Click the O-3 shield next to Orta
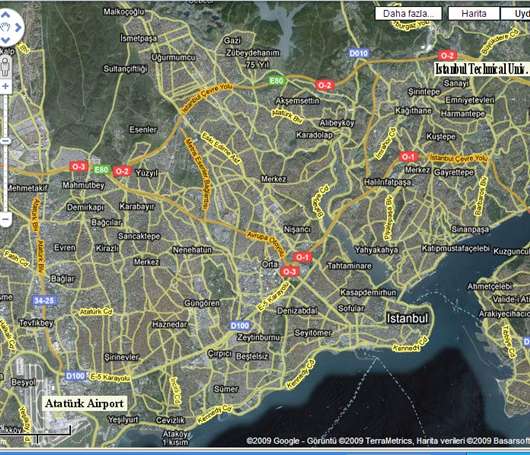 coord(289,271)
